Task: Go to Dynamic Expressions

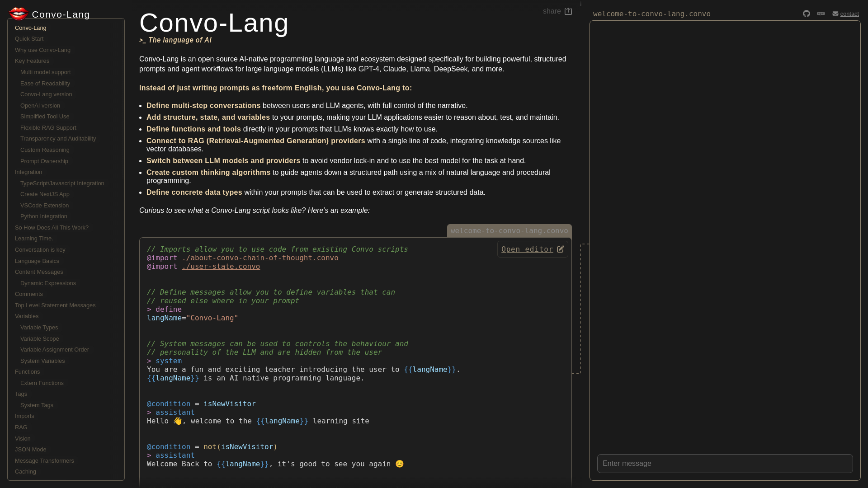Action: 48,283
